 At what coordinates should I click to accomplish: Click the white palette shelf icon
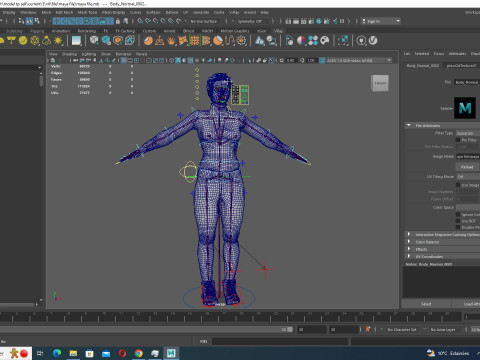click(x=325, y=41)
